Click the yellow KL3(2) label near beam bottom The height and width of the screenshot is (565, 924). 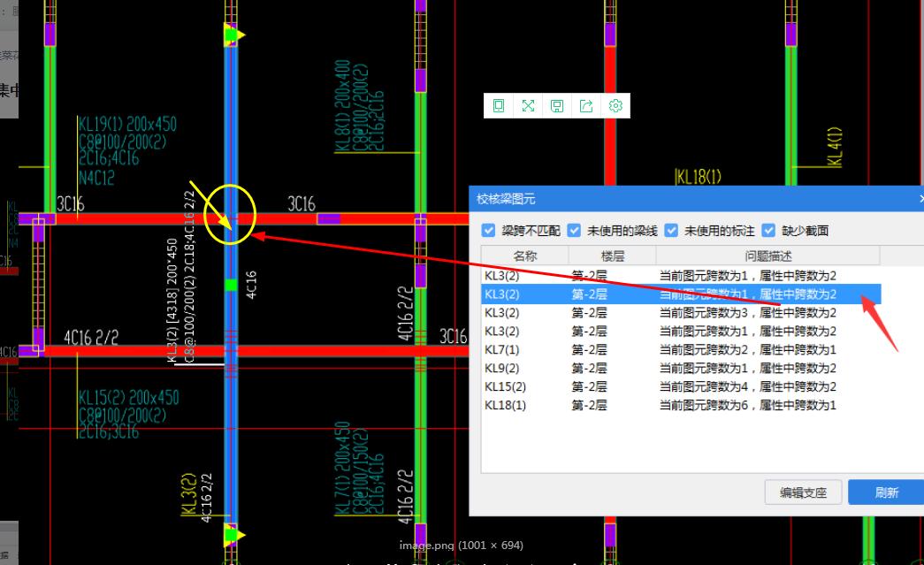point(188,493)
